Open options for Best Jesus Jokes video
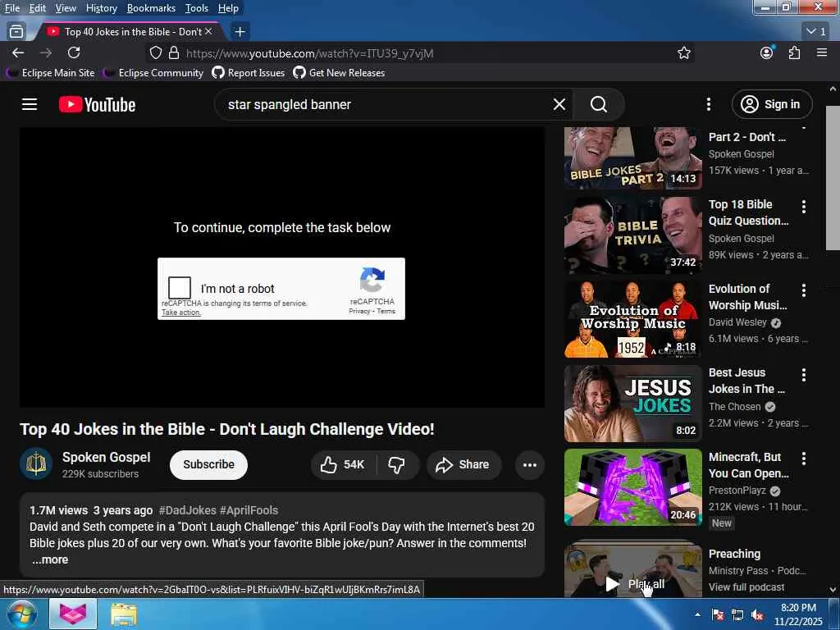Viewport: 840px width, 630px height. click(803, 374)
